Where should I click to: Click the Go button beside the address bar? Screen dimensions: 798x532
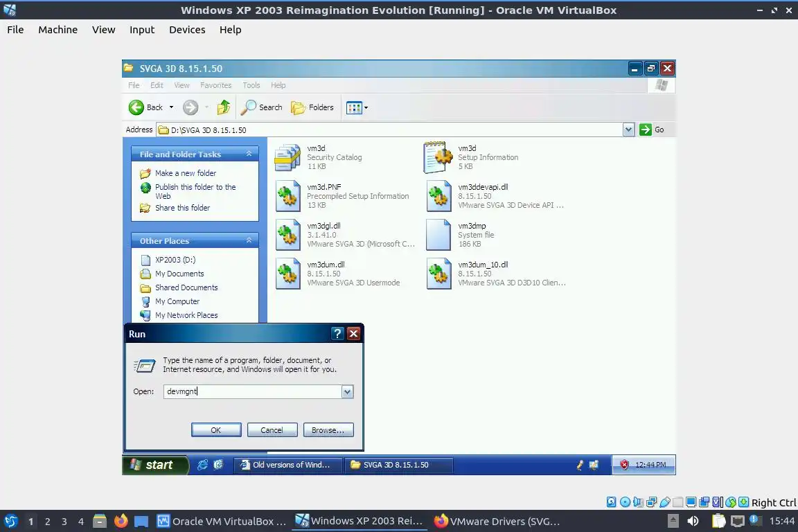click(652, 130)
